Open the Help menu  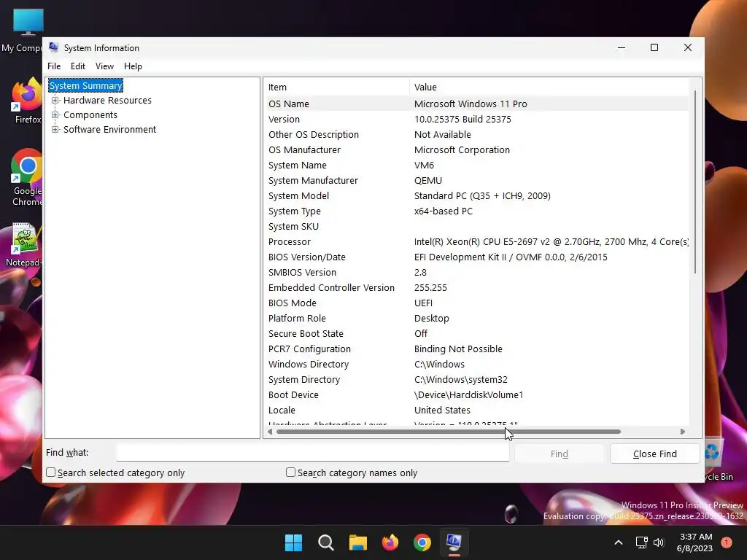[133, 66]
